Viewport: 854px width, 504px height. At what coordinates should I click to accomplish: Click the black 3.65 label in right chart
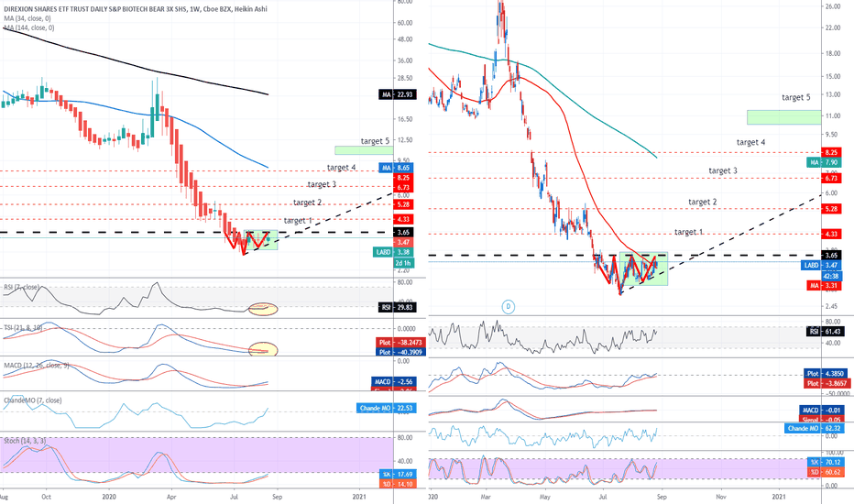click(831, 255)
